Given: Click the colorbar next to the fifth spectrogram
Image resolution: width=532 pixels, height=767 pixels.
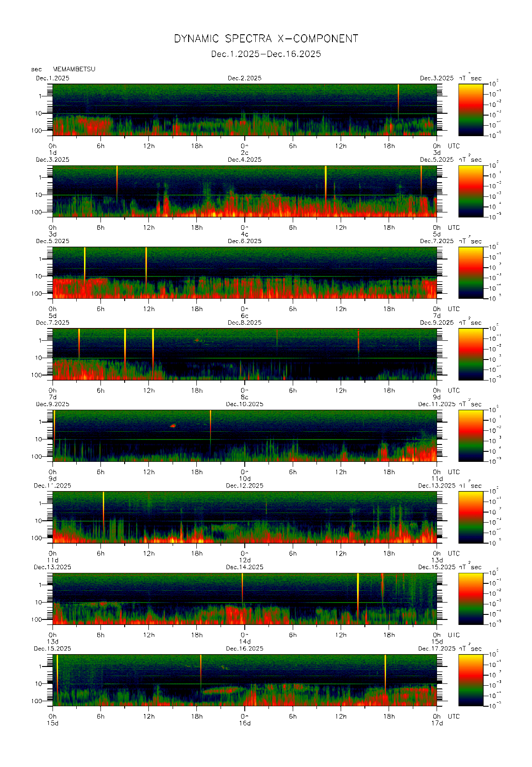Looking at the screenshot, I should pos(470,435).
